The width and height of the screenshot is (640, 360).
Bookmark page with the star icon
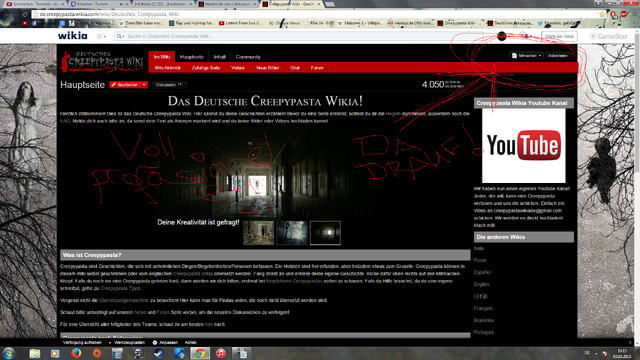[x=602, y=14]
